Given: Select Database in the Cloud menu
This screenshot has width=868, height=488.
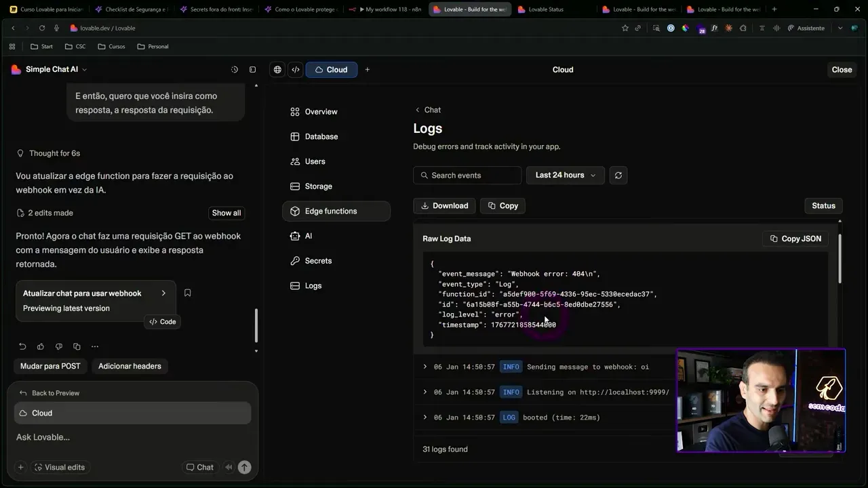Looking at the screenshot, I should point(321,136).
